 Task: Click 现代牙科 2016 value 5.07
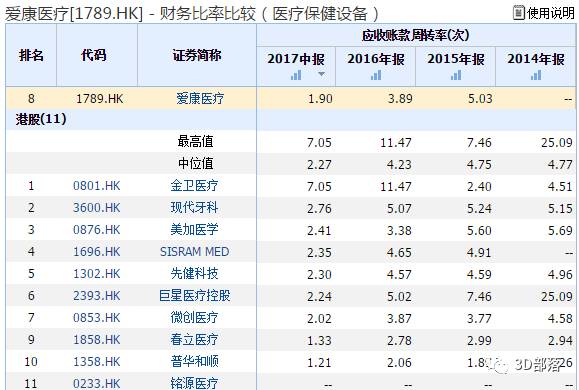click(399, 208)
